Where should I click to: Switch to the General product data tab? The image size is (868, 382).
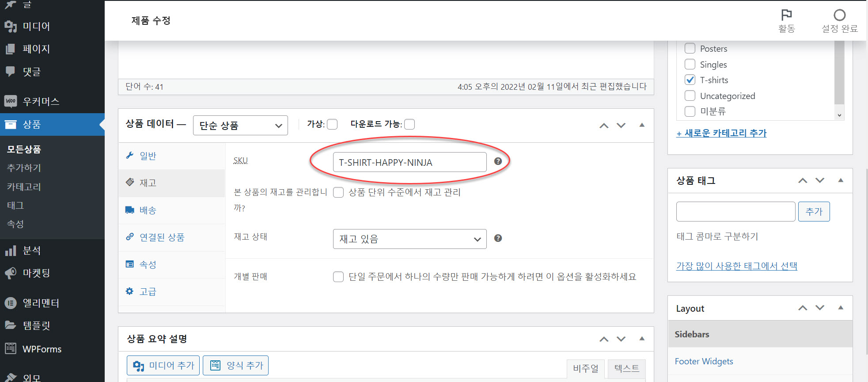pyautogui.click(x=172, y=156)
